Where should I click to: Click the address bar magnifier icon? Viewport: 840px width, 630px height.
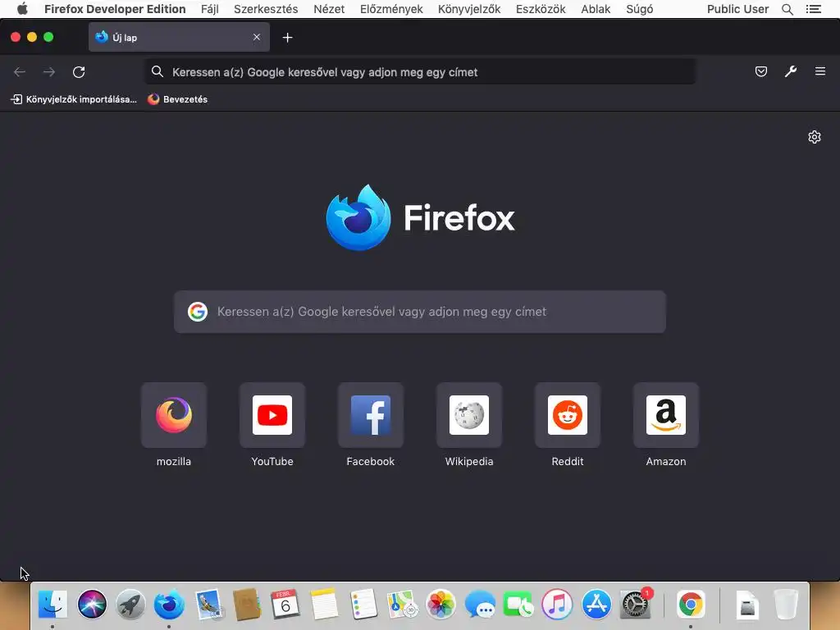coord(157,71)
